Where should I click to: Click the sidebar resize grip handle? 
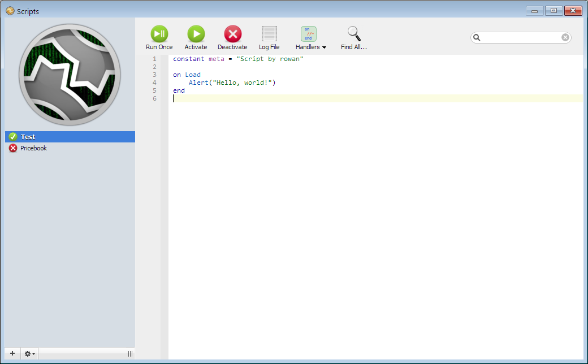coord(130,354)
